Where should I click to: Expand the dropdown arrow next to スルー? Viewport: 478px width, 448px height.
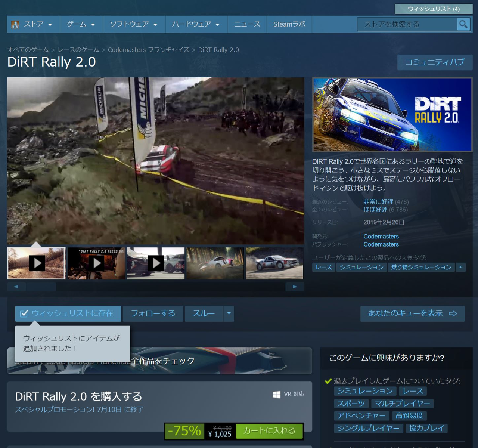(229, 313)
